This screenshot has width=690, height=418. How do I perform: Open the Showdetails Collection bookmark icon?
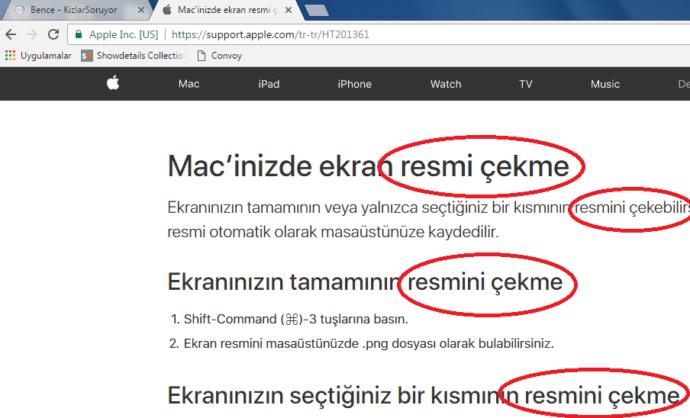point(87,55)
